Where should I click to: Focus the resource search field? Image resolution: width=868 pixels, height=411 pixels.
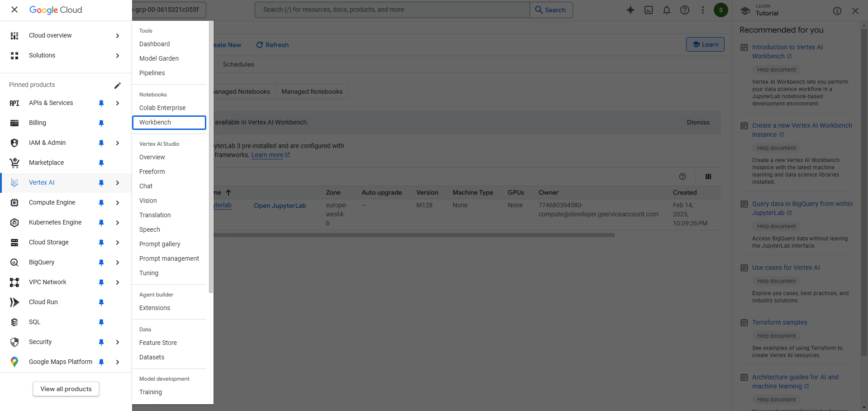pos(392,10)
